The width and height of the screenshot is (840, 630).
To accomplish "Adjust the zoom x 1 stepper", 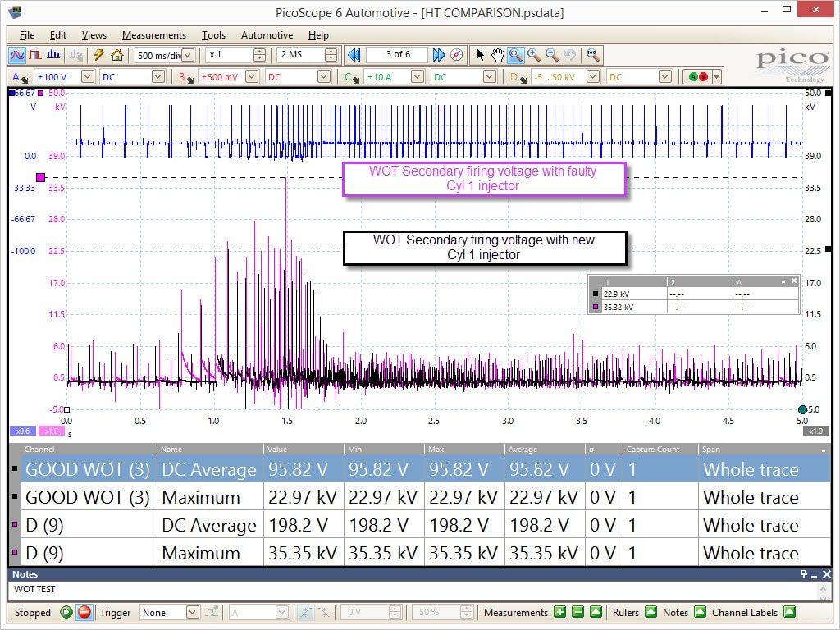I will click(259, 55).
